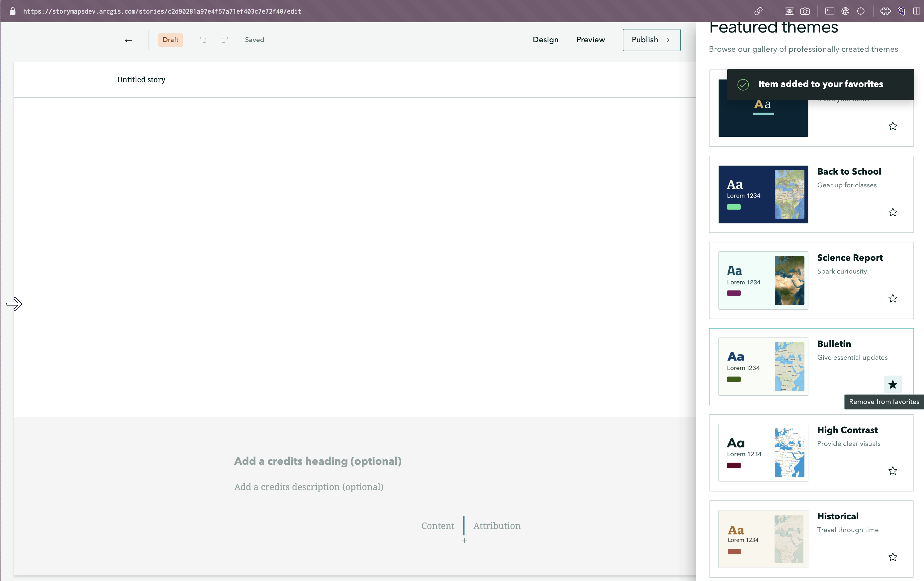The image size is (924, 581).
Task: Star the Science Report theme
Action: click(x=893, y=298)
